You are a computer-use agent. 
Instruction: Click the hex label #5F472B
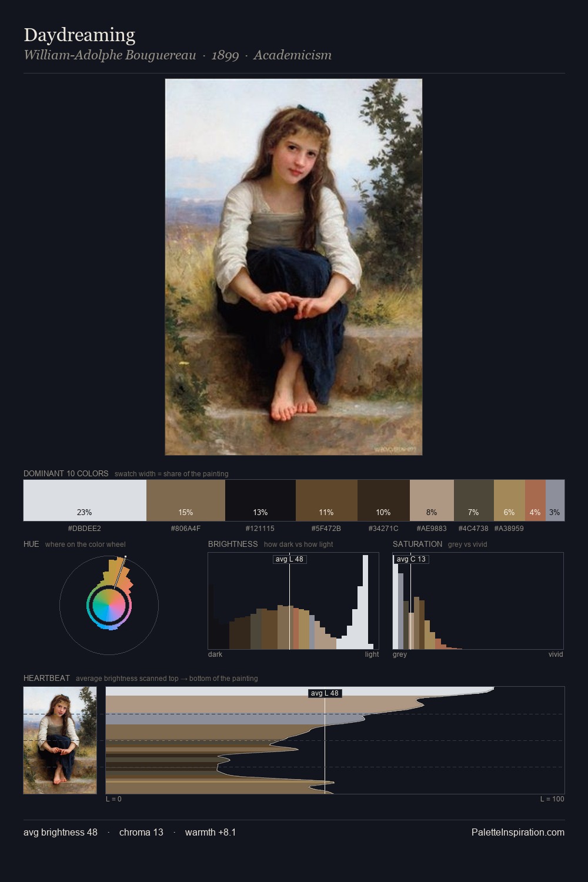click(326, 529)
